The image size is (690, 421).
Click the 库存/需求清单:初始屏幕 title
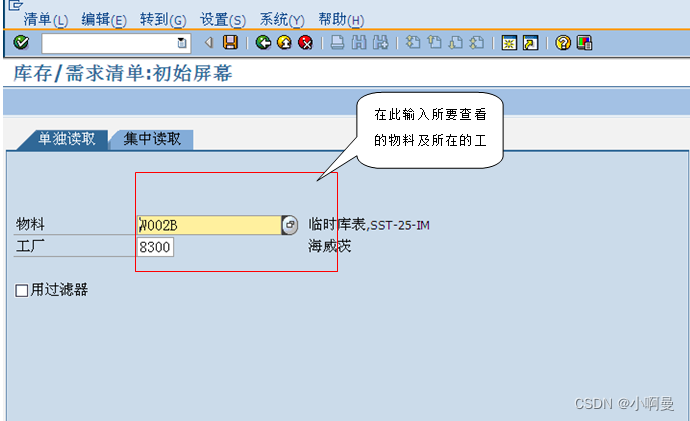(123, 73)
